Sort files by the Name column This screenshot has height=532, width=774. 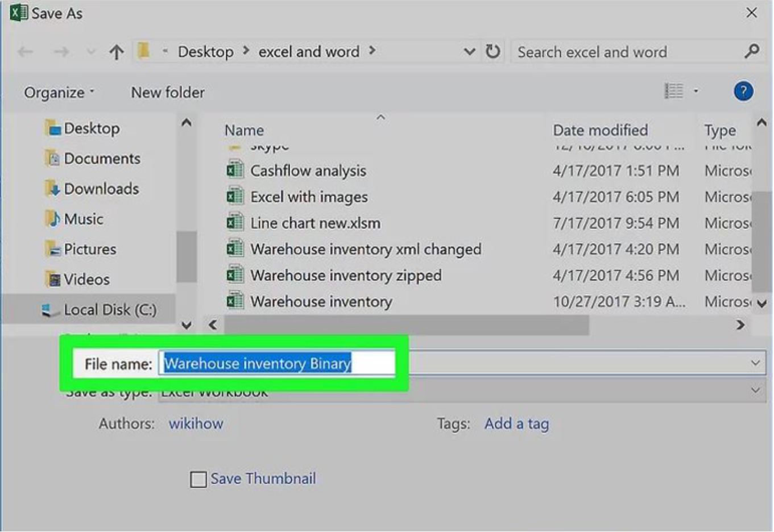click(x=244, y=130)
